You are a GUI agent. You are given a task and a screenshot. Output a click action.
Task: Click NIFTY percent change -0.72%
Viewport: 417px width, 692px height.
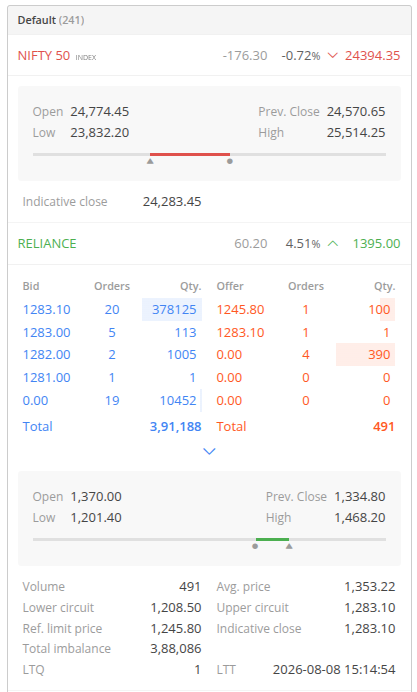301,56
